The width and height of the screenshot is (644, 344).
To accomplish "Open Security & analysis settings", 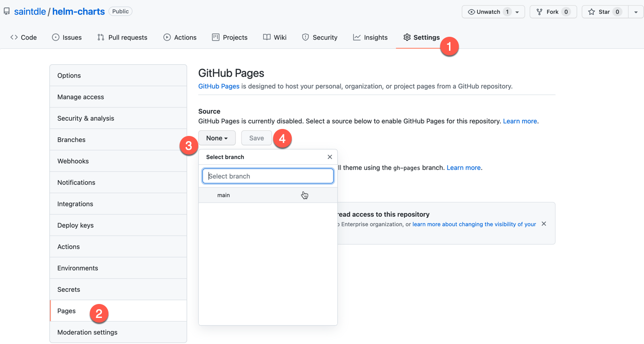I will point(118,118).
